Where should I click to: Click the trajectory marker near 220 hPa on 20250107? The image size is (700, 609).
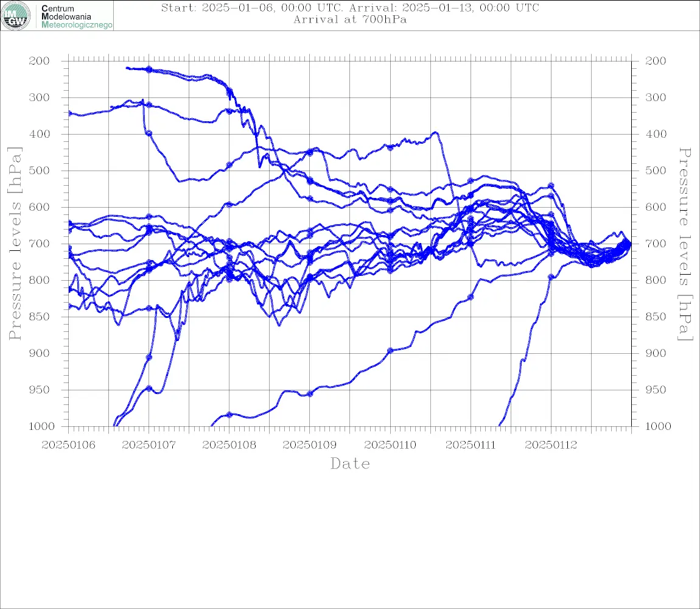coord(149,69)
